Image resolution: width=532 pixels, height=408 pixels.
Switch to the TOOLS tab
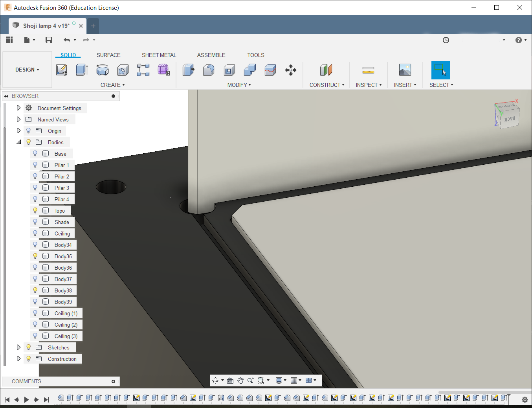click(256, 55)
